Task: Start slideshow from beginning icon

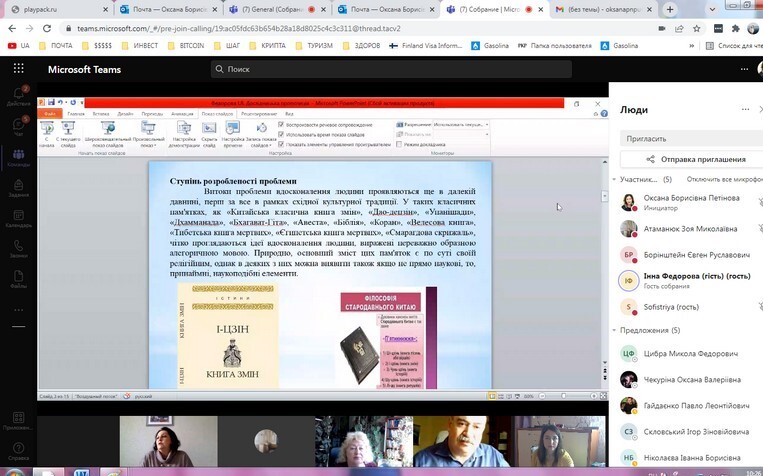Action: coord(47,130)
